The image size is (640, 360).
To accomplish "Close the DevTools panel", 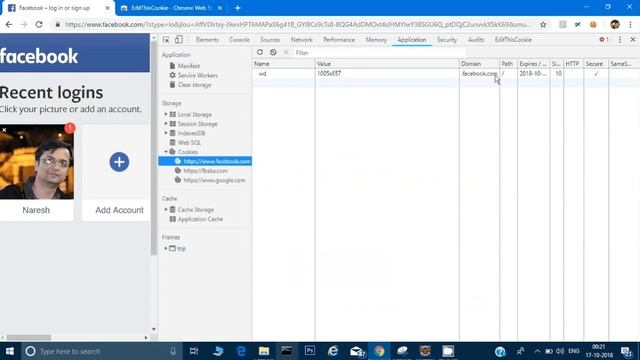I will click(633, 40).
